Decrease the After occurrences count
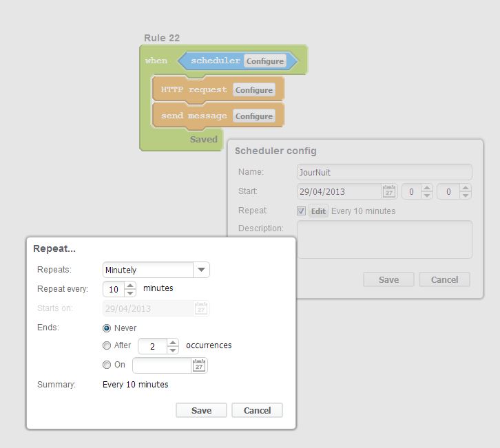The height and width of the screenshot is (448, 500). tap(172, 350)
